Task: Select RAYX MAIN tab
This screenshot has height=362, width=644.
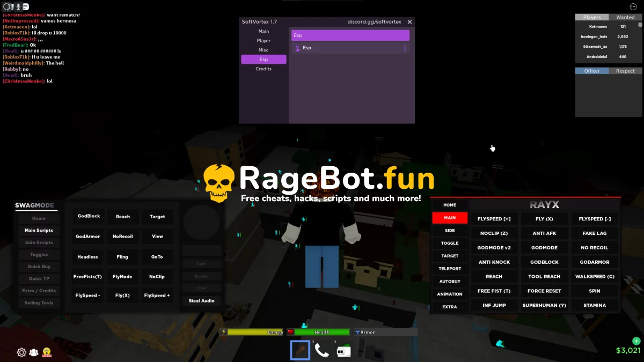Action: [x=450, y=218]
